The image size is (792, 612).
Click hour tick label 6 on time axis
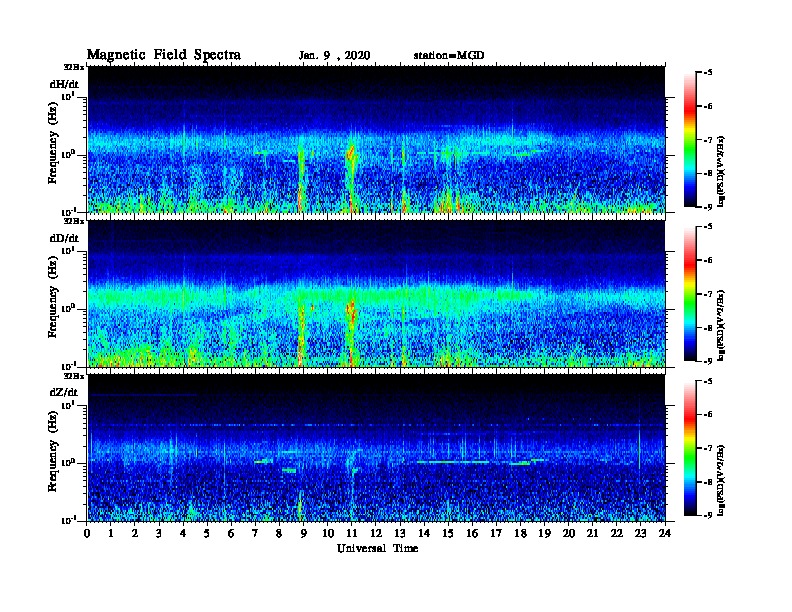231,533
